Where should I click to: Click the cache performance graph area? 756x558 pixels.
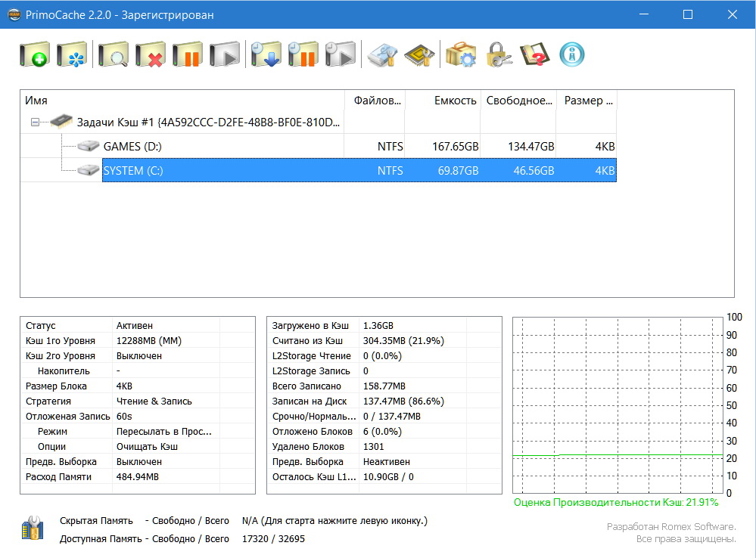pyautogui.click(x=618, y=405)
